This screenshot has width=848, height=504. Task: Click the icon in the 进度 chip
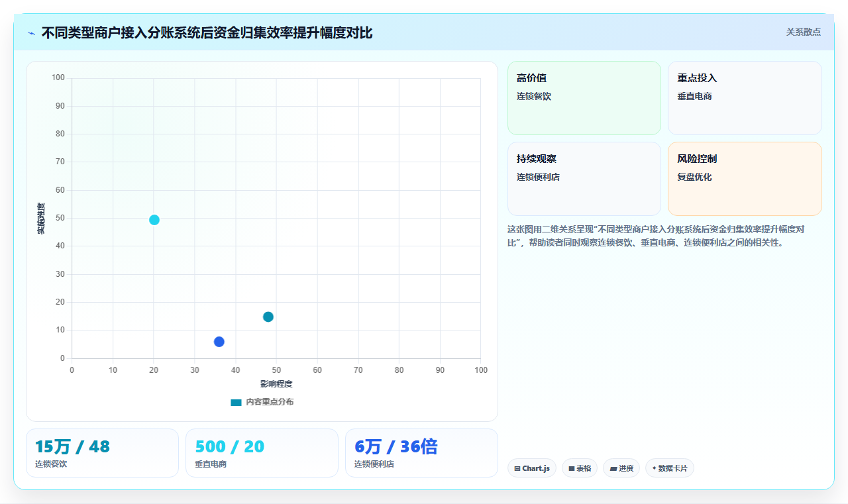pos(613,469)
